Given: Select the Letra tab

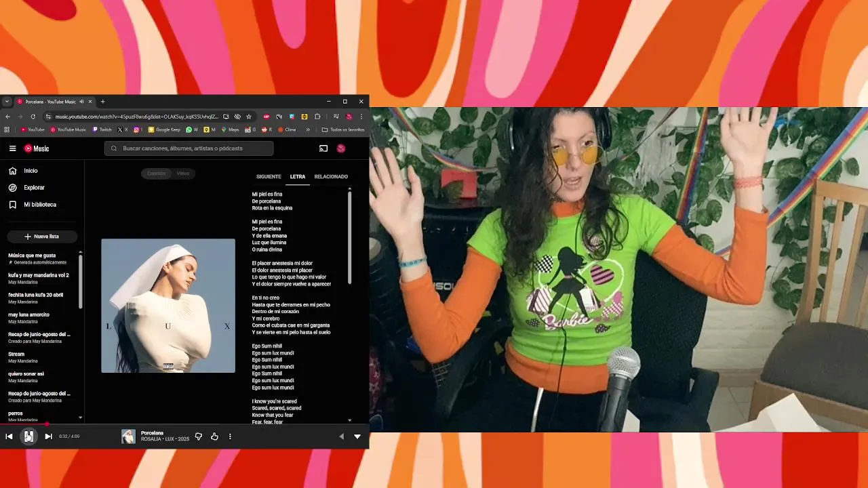Looking at the screenshot, I should 298,177.
